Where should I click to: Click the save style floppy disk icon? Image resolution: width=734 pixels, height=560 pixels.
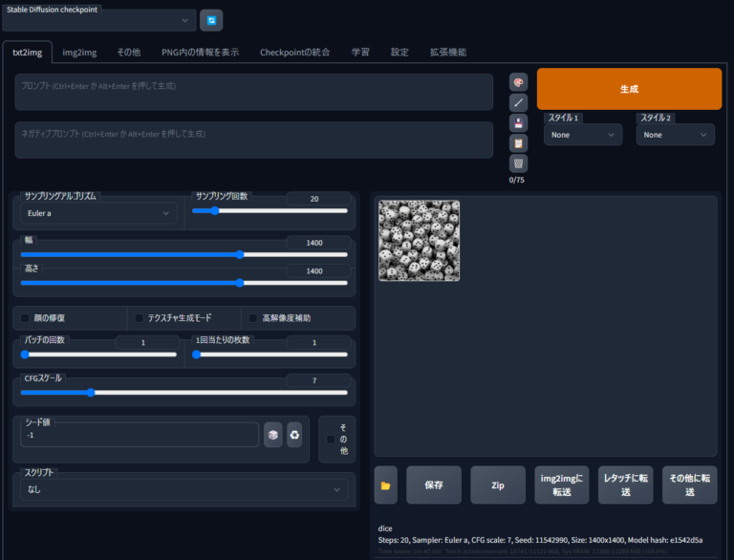pyautogui.click(x=518, y=123)
